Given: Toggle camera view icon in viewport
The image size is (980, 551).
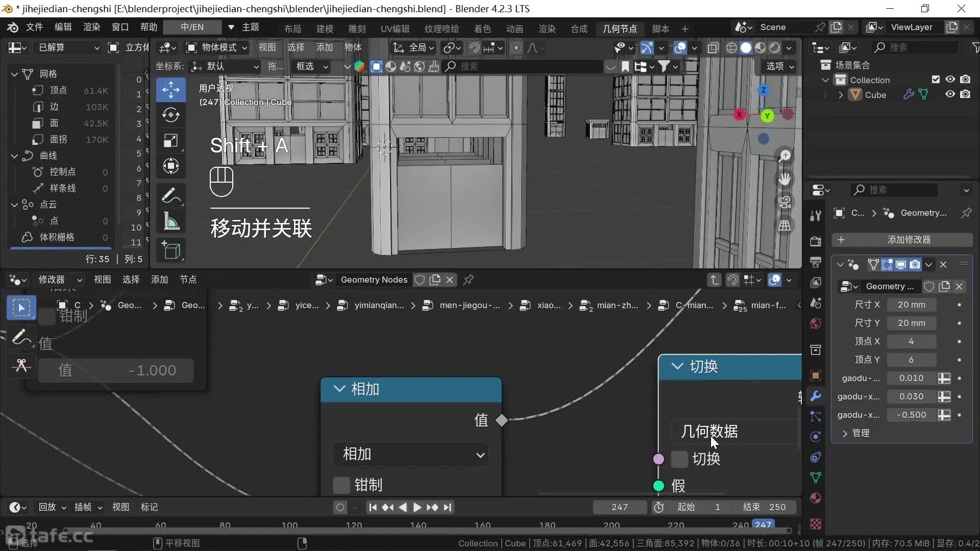Looking at the screenshot, I should (785, 202).
